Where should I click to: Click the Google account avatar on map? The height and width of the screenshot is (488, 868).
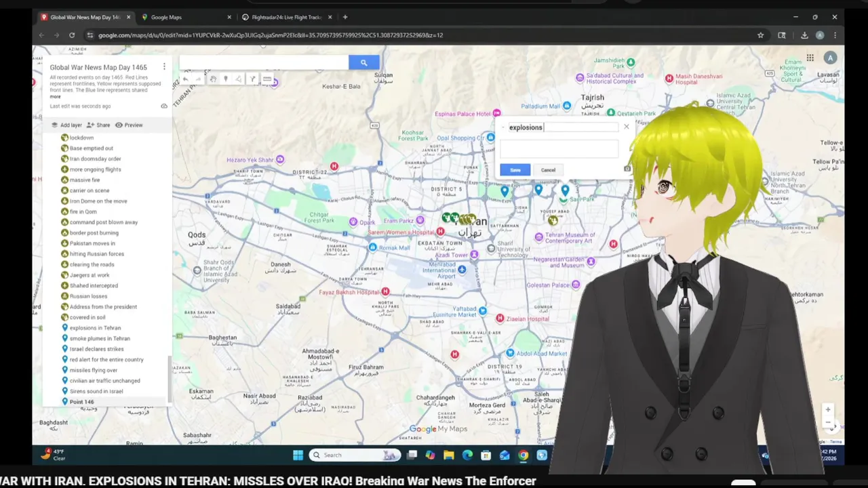pos(830,58)
